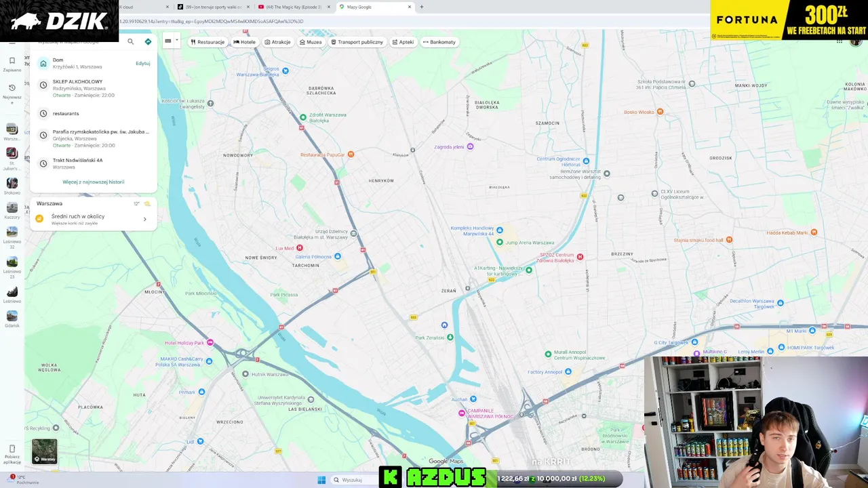
Task: Expand the Średni ruch w okolicy chevron
Action: [144, 219]
